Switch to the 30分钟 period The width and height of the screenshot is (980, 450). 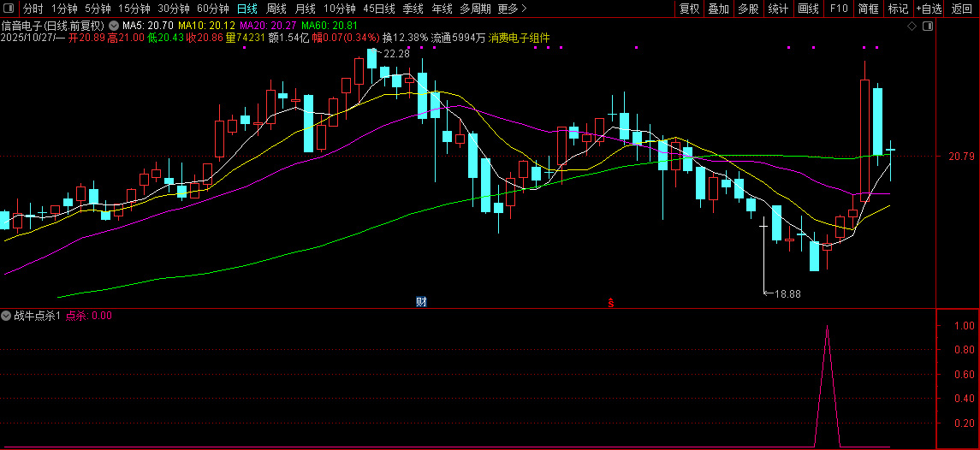click(x=173, y=9)
